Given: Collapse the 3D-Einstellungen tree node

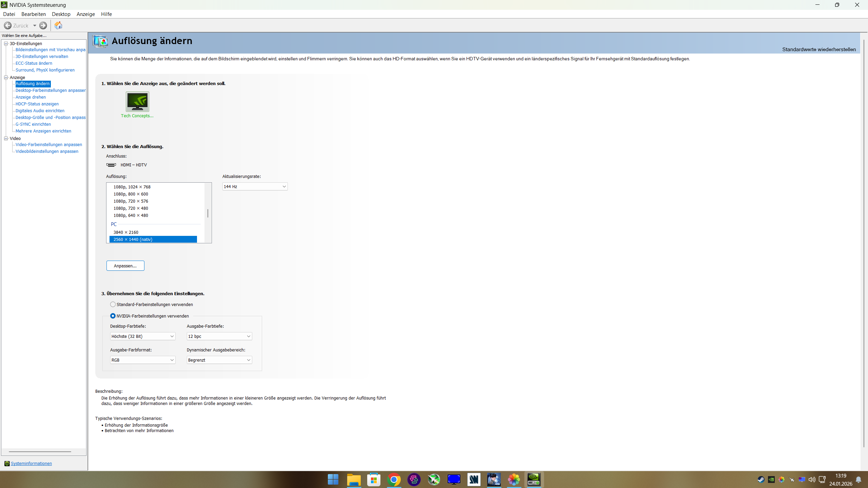Looking at the screenshot, I should point(6,43).
